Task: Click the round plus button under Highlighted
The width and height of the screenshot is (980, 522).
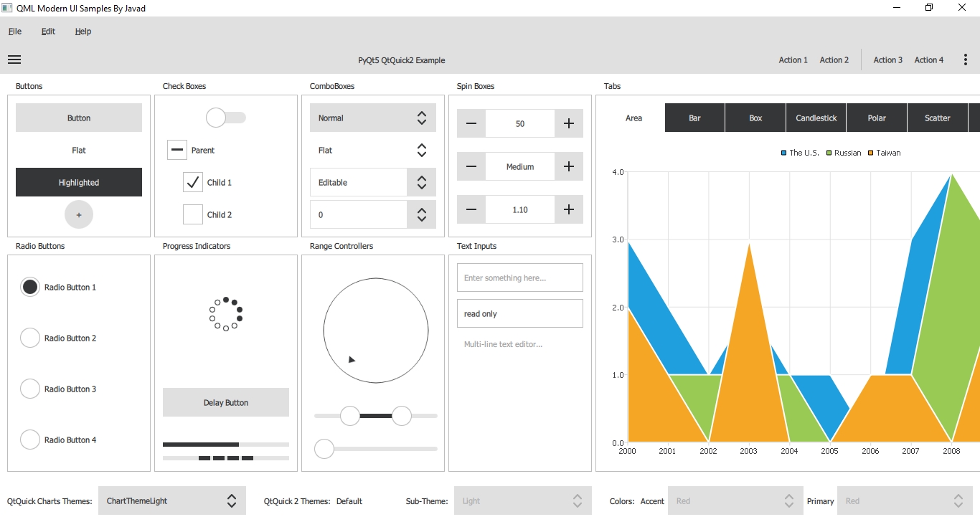Action: (x=78, y=214)
